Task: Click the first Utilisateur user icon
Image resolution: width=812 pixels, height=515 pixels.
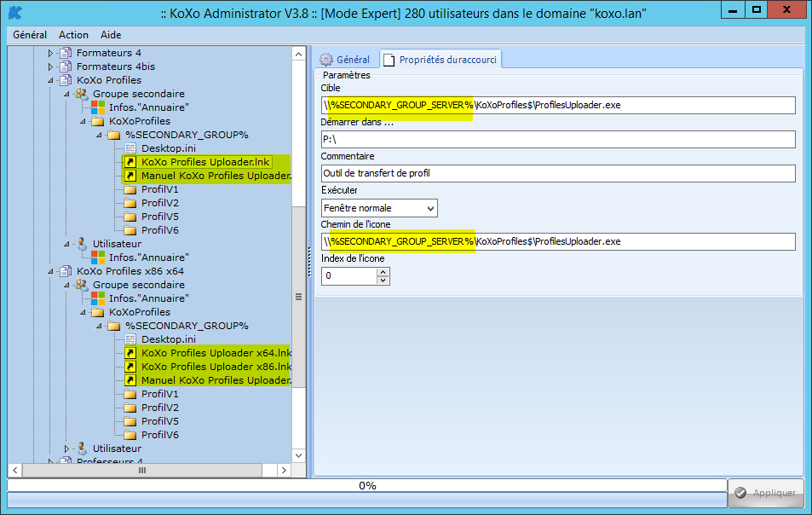Action: (82, 244)
